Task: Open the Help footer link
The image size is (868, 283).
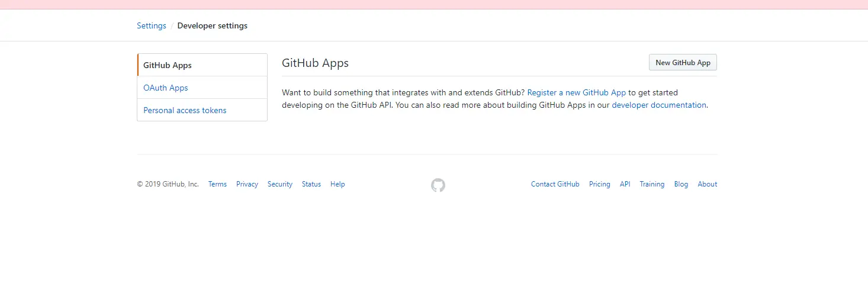Action: [x=337, y=184]
